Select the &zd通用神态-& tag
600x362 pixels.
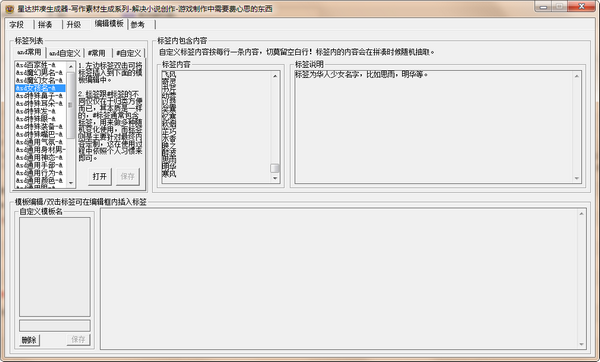tap(40, 157)
